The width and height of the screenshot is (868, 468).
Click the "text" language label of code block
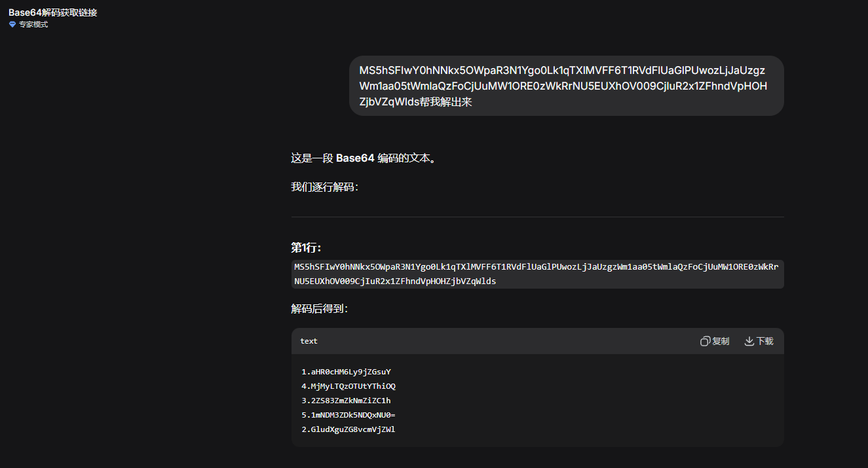coord(309,341)
